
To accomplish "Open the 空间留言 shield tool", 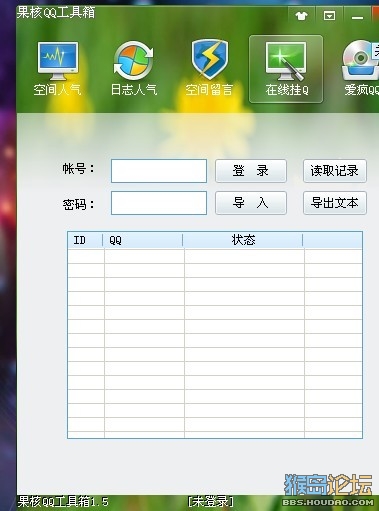I will point(209,68).
